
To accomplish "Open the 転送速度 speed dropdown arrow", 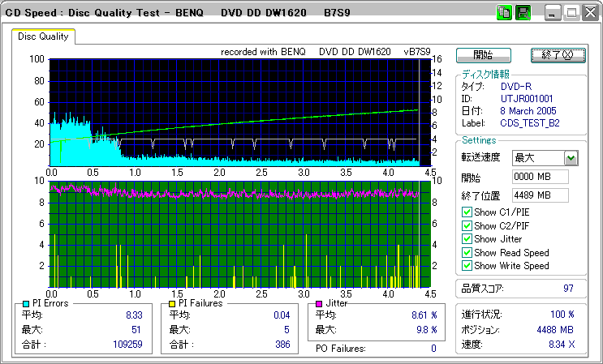I will [x=571, y=158].
